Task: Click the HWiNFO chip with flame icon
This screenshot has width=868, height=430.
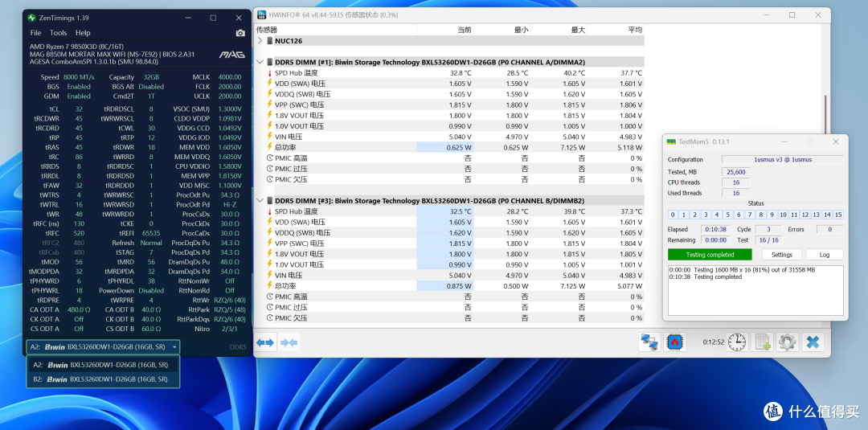Action: coord(675,342)
